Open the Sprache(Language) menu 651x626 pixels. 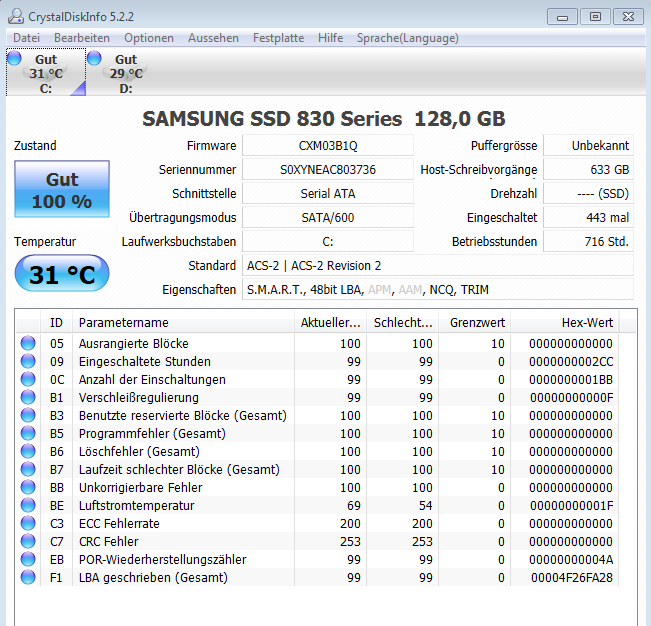pyautogui.click(x=408, y=38)
